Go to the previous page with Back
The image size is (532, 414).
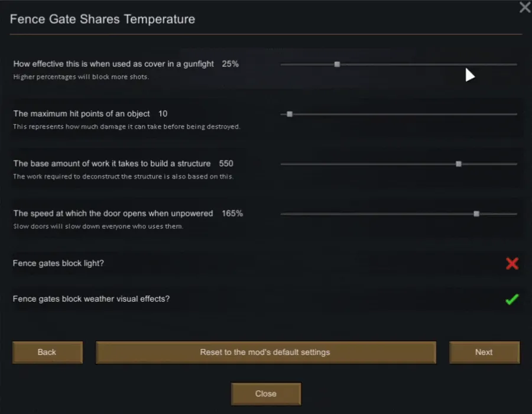(47, 352)
